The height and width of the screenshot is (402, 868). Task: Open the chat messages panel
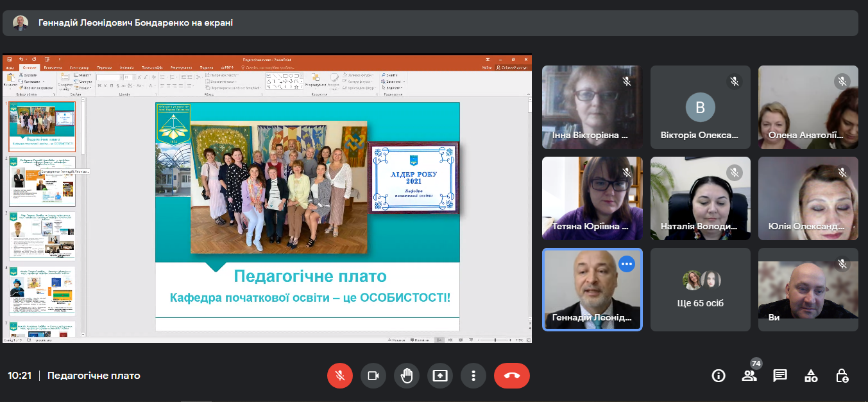pyautogui.click(x=780, y=376)
